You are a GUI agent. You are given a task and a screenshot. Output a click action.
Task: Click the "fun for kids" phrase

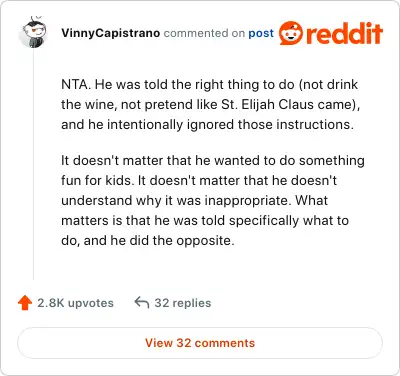pyautogui.click(x=96, y=181)
